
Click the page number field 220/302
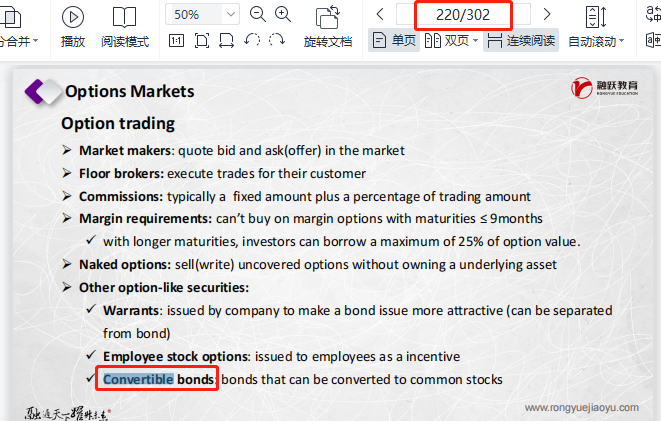pyautogui.click(x=463, y=14)
